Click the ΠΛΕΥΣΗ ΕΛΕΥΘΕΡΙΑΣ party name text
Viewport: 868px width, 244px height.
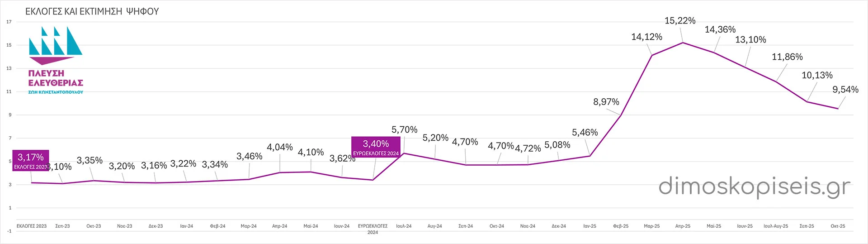[56, 78]
